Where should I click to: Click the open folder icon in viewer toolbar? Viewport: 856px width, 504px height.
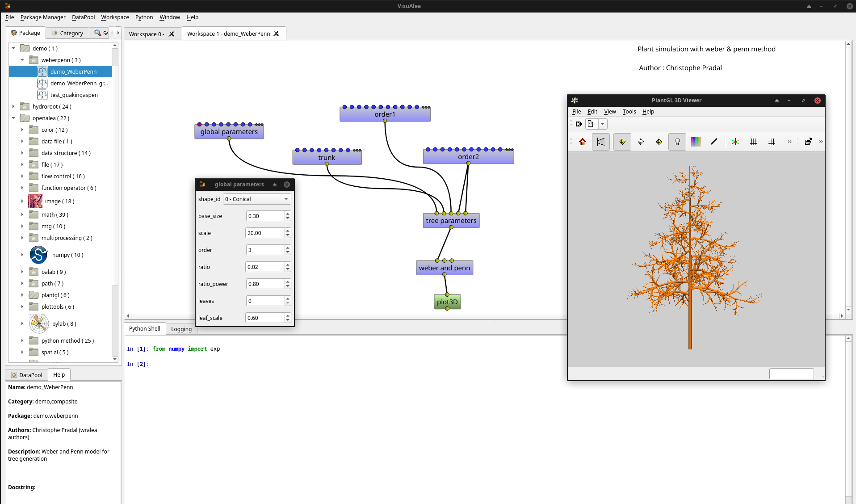[808, 142]
